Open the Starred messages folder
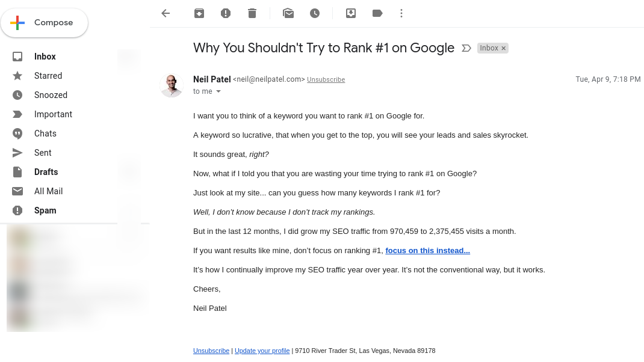 [x=48, y=75]
